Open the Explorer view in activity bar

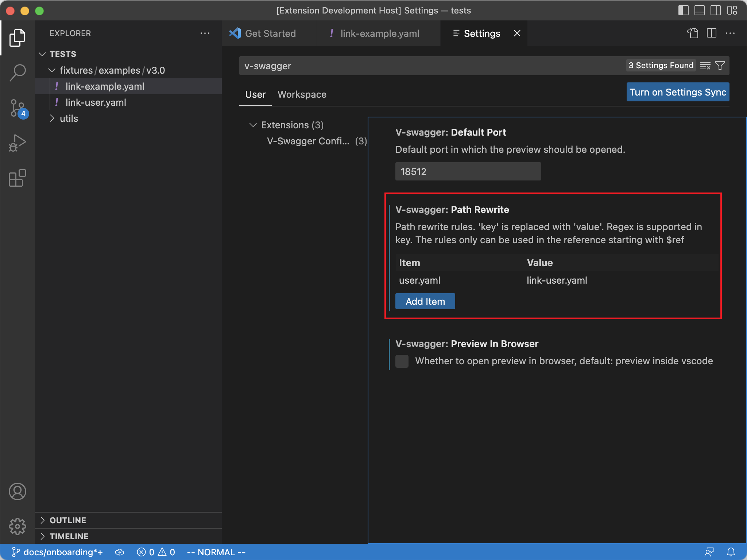tap(17, 38)
